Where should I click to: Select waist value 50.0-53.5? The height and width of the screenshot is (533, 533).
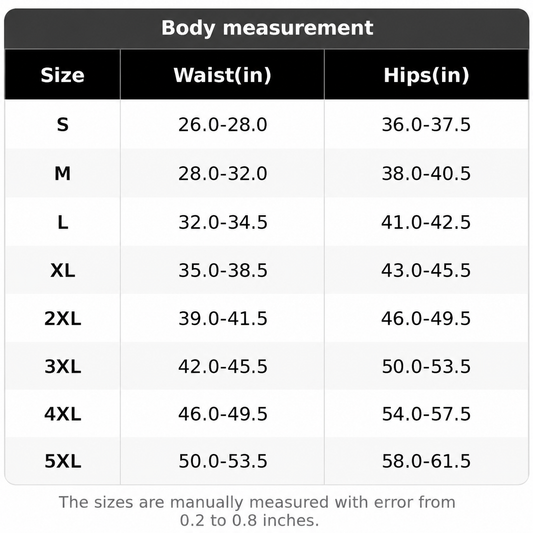(223, 462)
